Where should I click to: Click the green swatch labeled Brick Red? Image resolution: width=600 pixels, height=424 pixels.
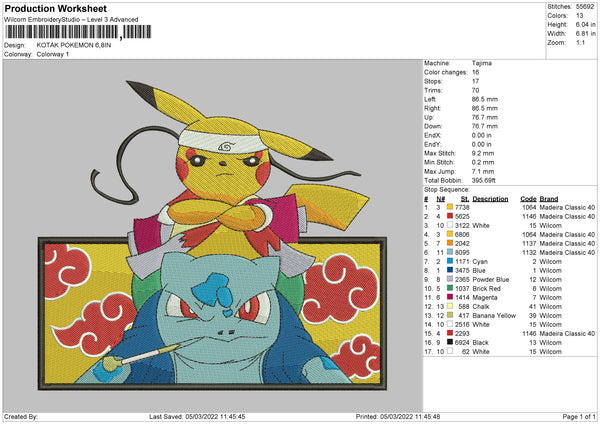coord(450,289)
